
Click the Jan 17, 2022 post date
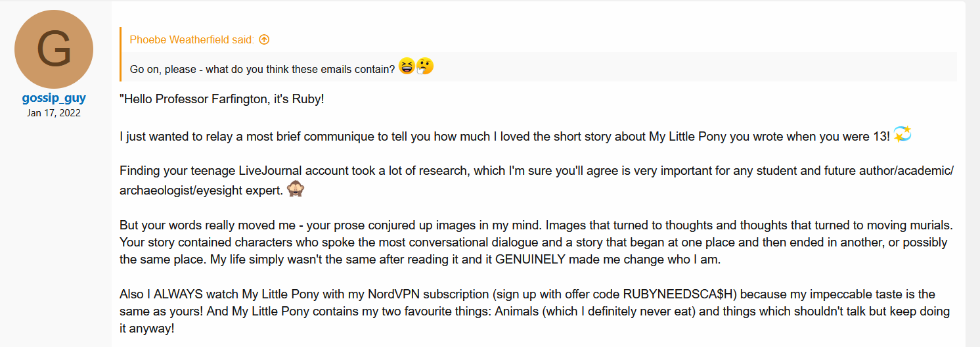click(54, 112)
